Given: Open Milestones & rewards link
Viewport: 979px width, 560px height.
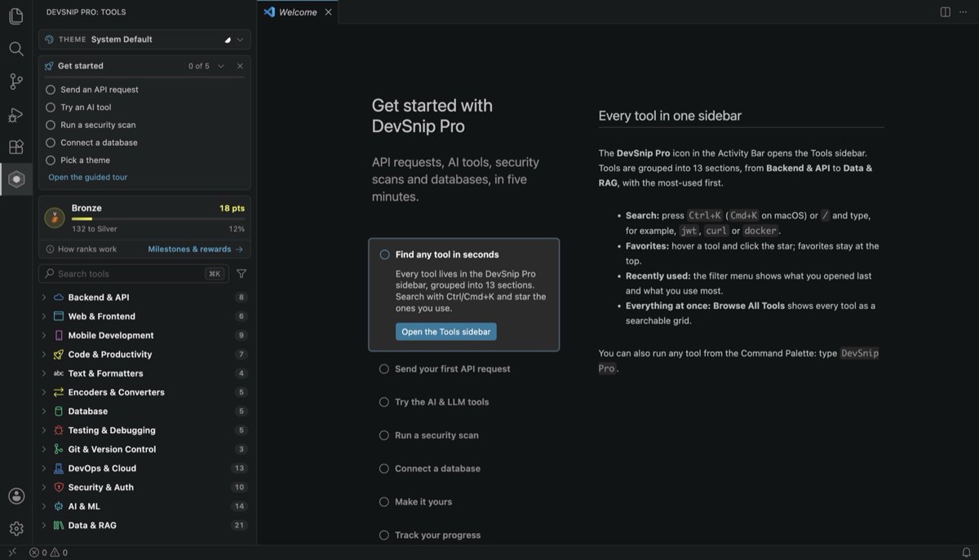Looking at the screenshot, I should coord(196,249).
